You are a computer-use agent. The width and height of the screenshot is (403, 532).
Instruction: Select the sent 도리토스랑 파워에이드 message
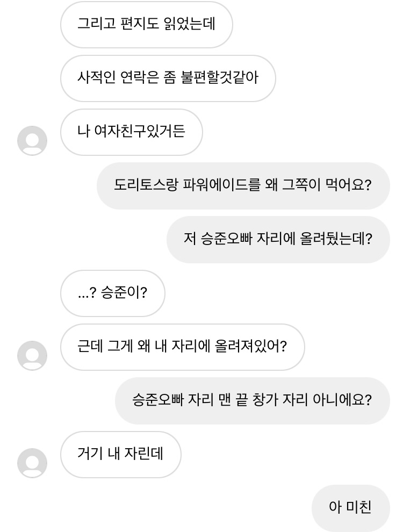243,186
